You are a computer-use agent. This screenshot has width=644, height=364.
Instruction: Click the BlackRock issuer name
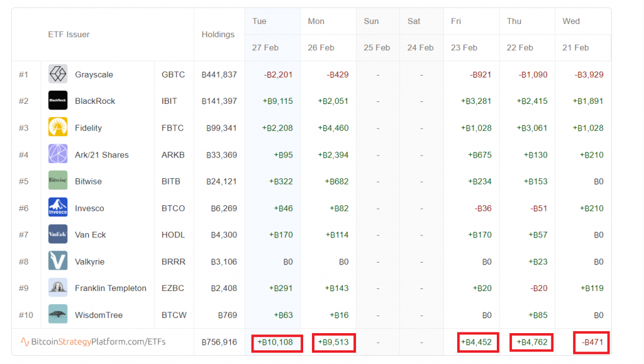(x=95, y=101)
